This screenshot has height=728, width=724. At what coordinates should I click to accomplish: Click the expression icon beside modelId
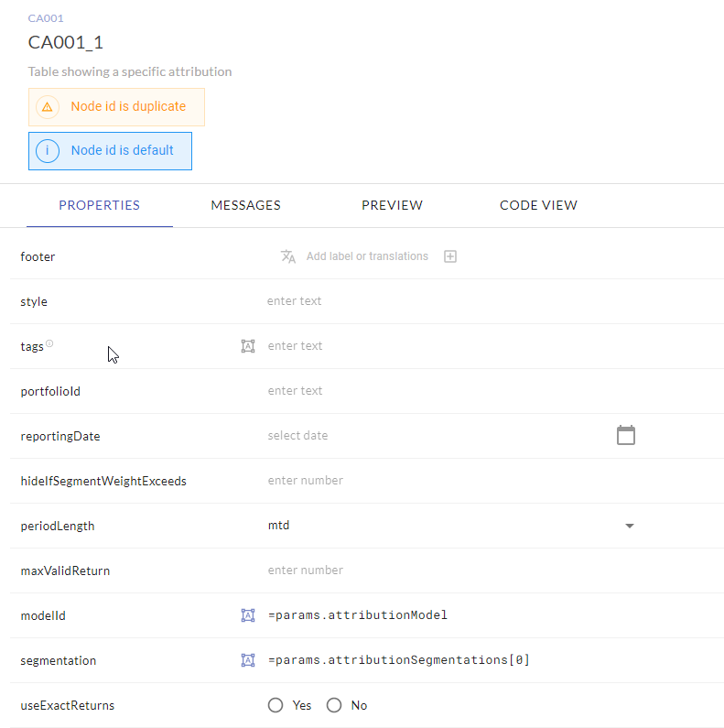[x=248, y=615]
